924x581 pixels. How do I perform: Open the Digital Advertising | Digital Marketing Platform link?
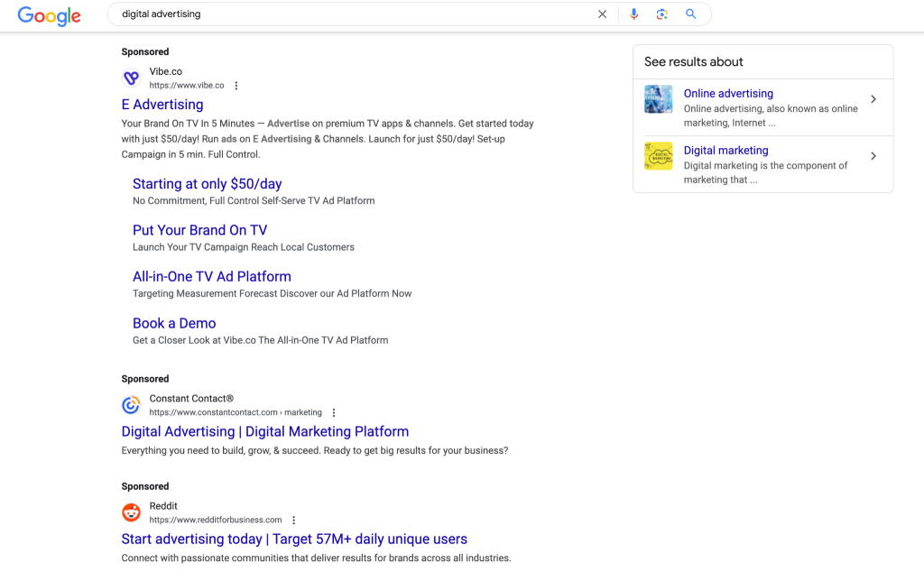(265, 431)
